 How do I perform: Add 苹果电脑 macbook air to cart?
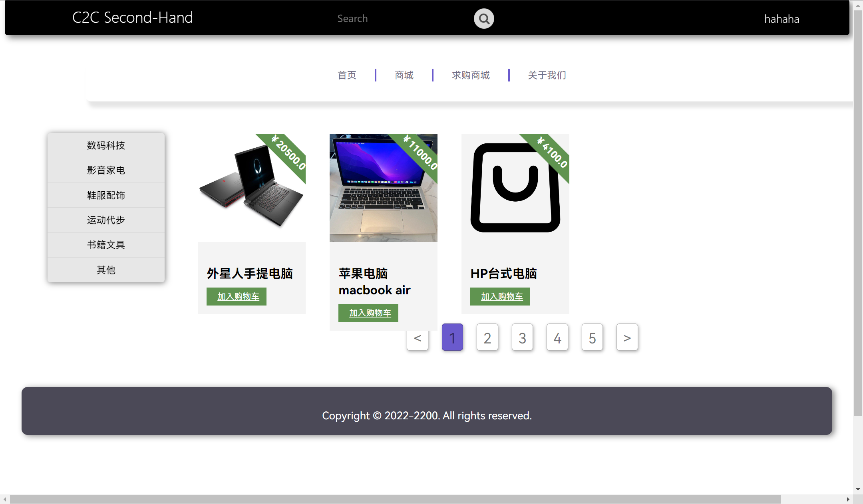coord(368,313)
